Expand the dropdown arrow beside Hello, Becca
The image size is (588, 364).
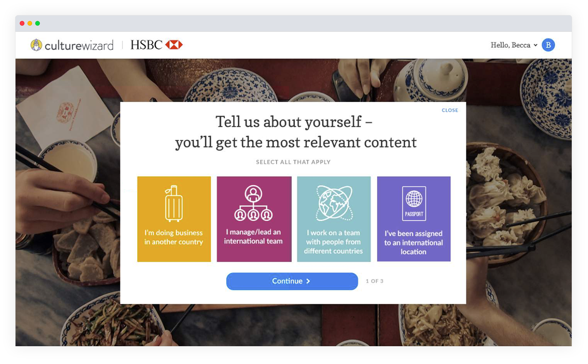pyautogui.click(x=536, y=45)
